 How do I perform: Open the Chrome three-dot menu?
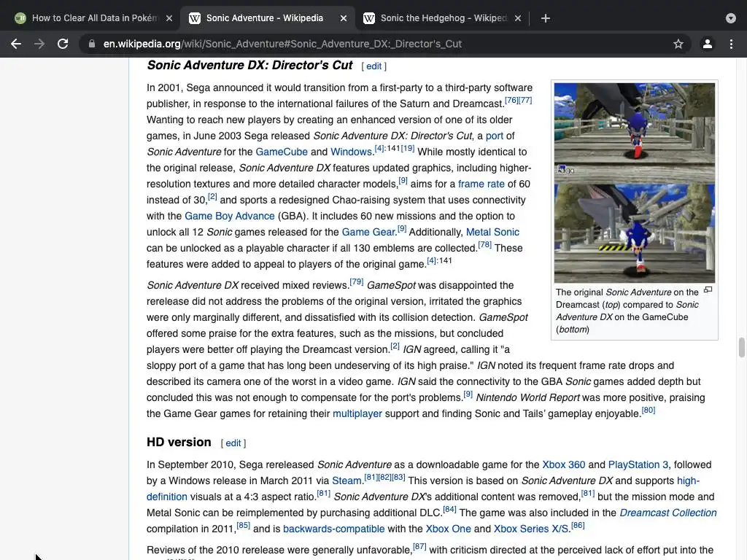731,44
